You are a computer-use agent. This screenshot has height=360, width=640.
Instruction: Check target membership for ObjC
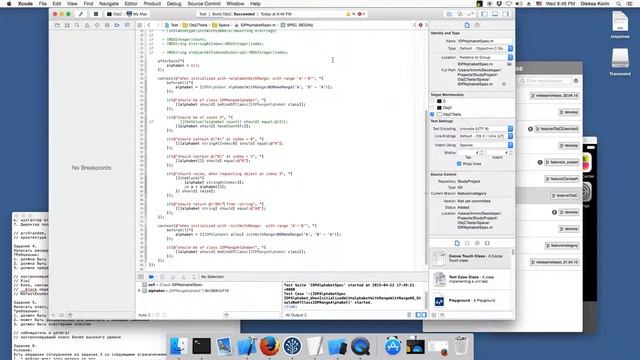[432, 108]
